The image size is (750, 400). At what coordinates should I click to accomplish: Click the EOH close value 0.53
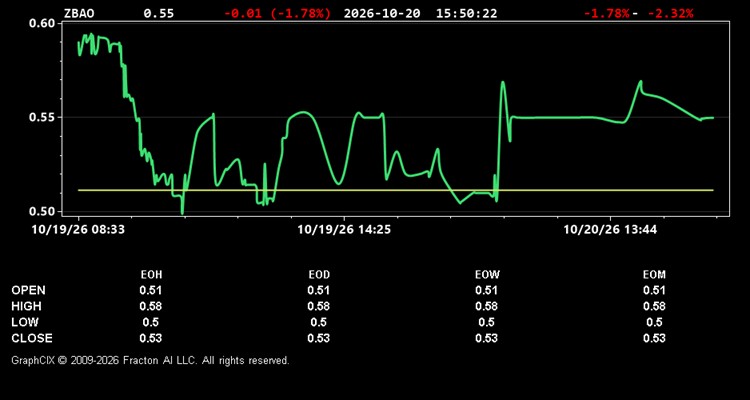pyautogui.click(x=151, y=338)
